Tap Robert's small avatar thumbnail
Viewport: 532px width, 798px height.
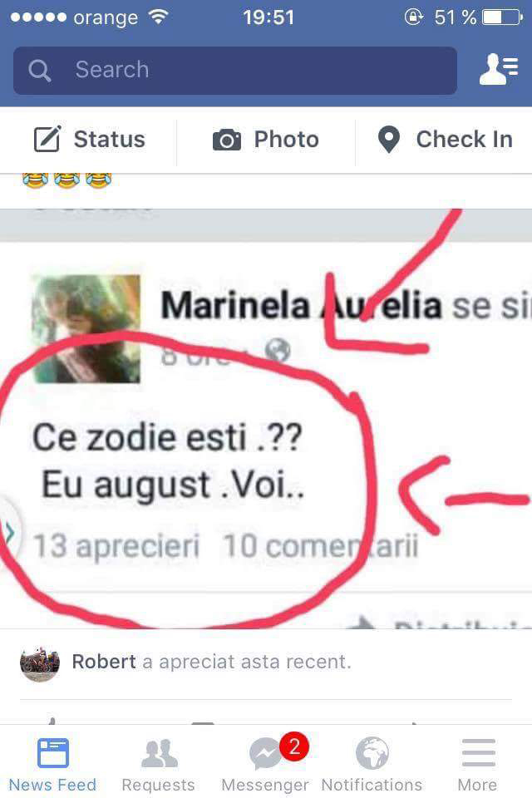point(40,664)
